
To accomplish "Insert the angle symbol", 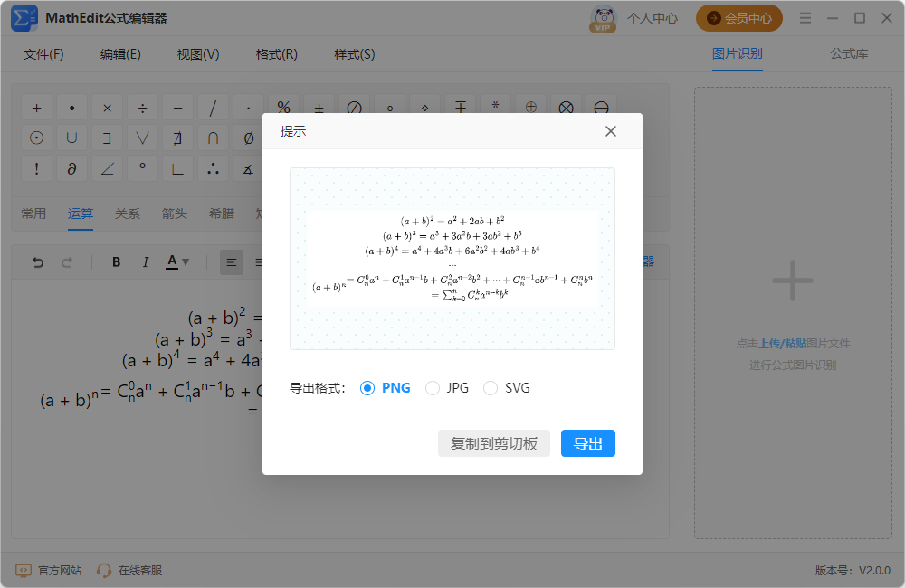I will 107,168.
